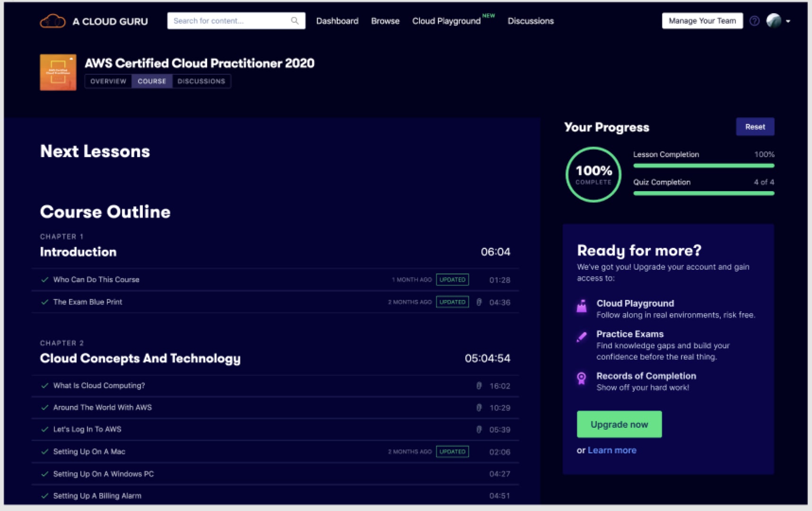
Task: Click the Introduction chapter heading
Action: point(78,252)
